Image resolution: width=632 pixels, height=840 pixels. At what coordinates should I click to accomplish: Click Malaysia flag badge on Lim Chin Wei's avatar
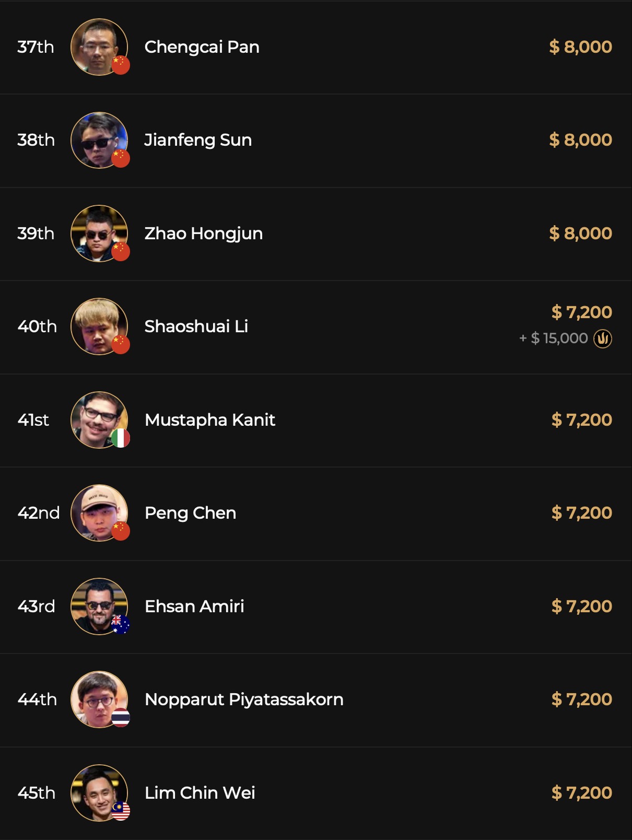click(x=121, y=811)
